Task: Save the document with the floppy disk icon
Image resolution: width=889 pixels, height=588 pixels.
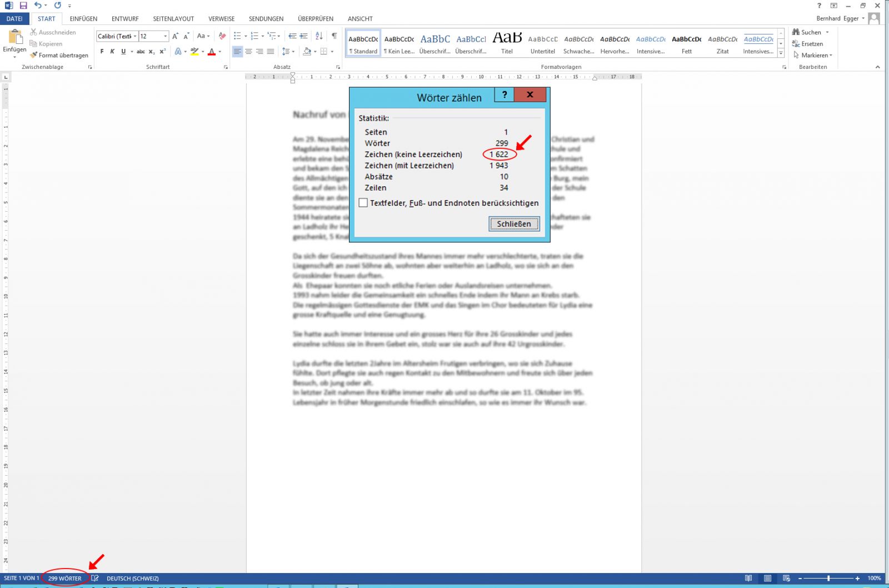Action: pyautogui.click(x=23, y=6)
